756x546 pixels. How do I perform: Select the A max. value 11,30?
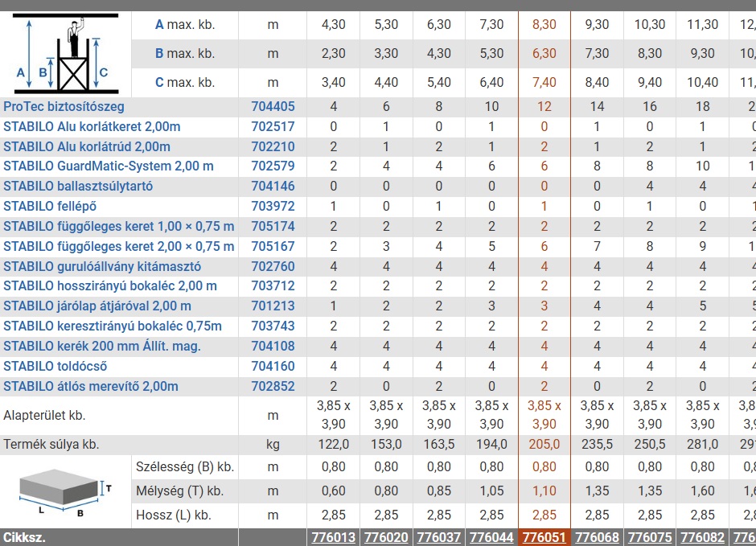pos(702,25)
